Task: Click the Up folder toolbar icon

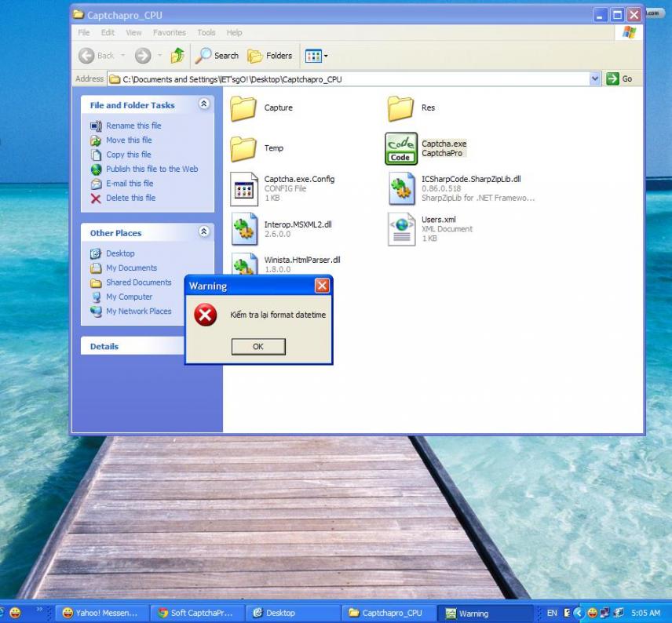Action: click(177, 56)
